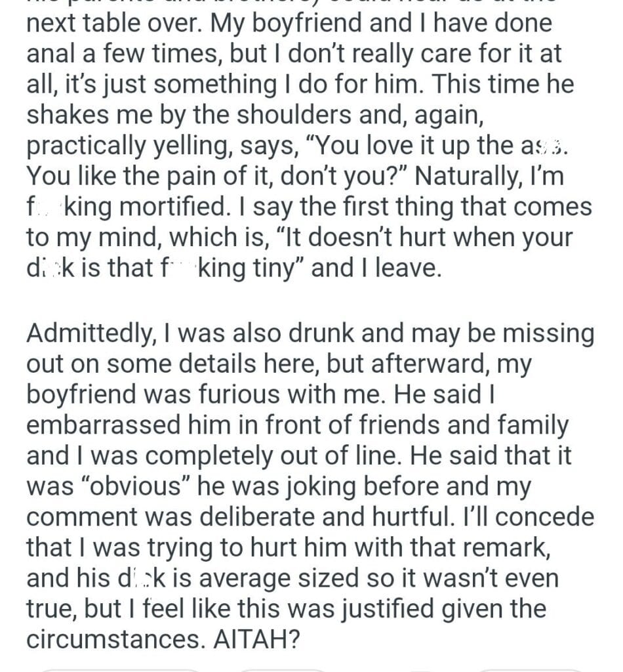Image resolution: width=623 pixels, height=672 pixels.
Task: Click the phrase 'next table over'
Action: 115,24
